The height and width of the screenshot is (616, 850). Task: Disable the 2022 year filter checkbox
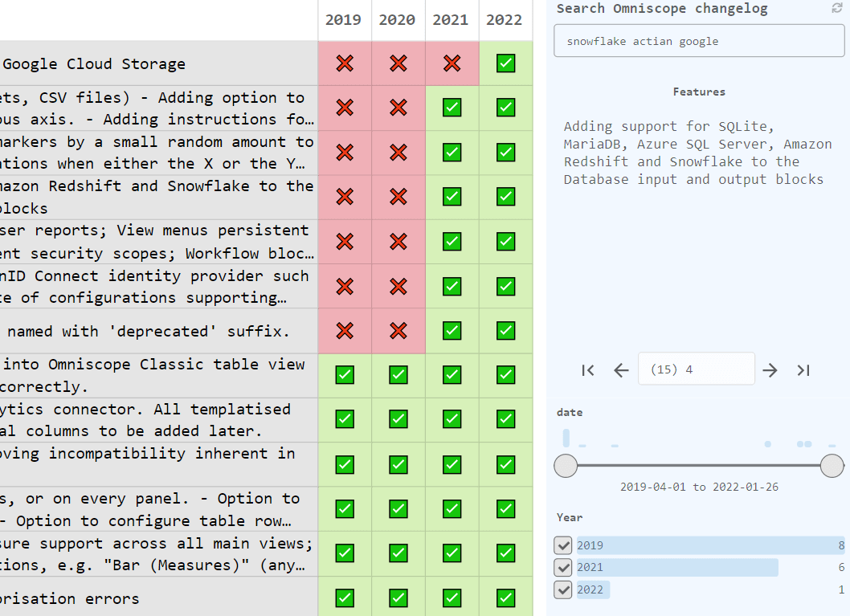pyautogui.click(x=563, y=589)
